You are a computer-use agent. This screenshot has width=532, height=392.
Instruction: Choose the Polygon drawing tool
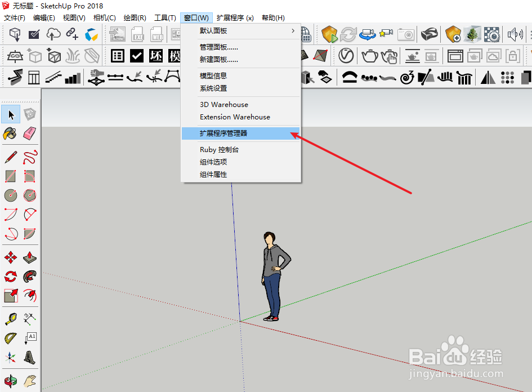pos(30,195)
